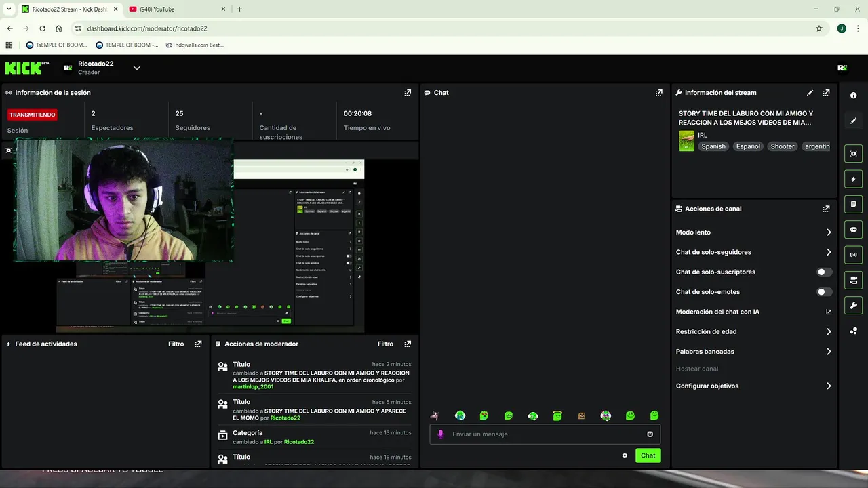Open the browser tab search dropdown
Viewport: 868px width, 488px height.
(x=9, y=9)
